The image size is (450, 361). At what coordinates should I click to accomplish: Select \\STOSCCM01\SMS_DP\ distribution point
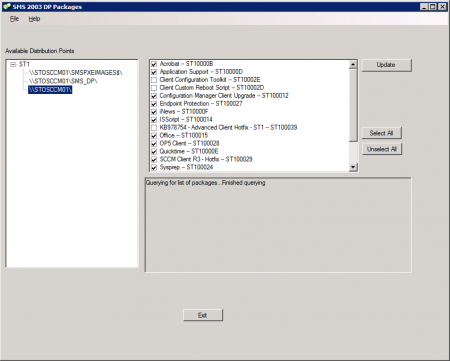(63, 81)
